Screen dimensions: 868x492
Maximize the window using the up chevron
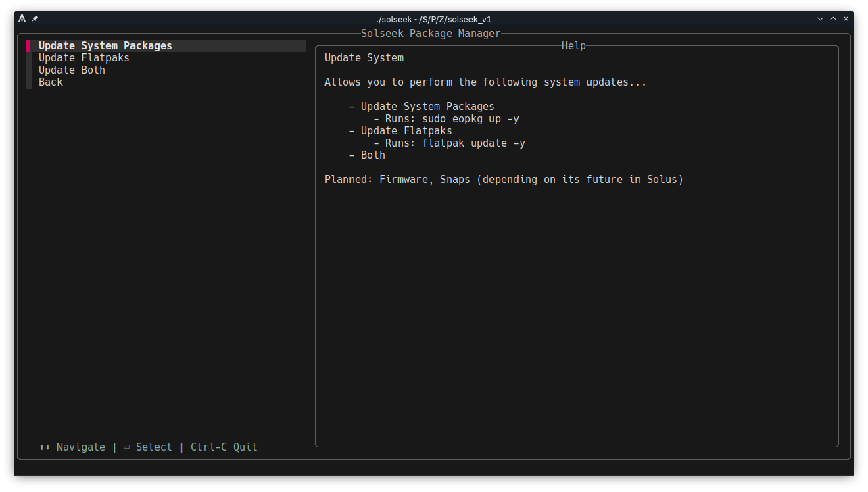click(x=833, y=19)
